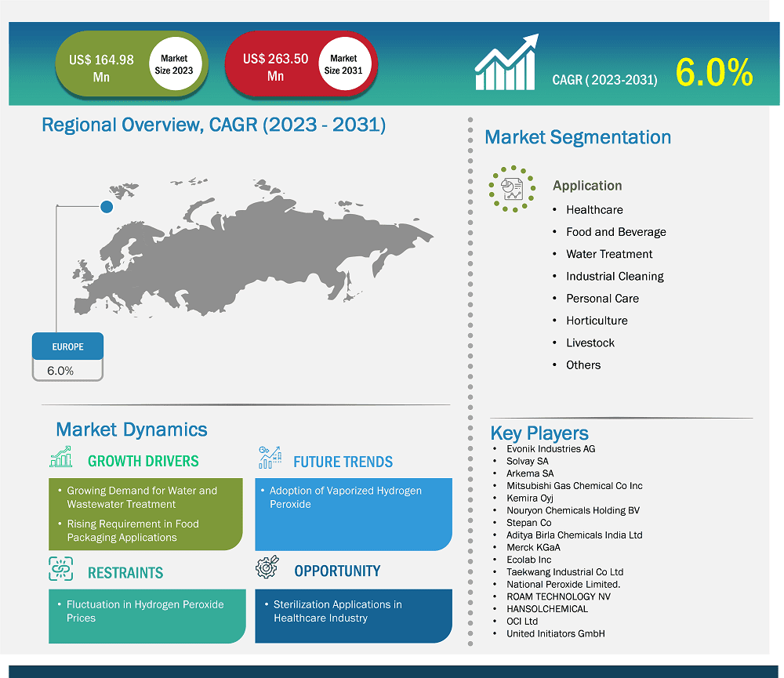Select Water Treatment in the Application list
The image size is (784, 678).
pos(609,254)
